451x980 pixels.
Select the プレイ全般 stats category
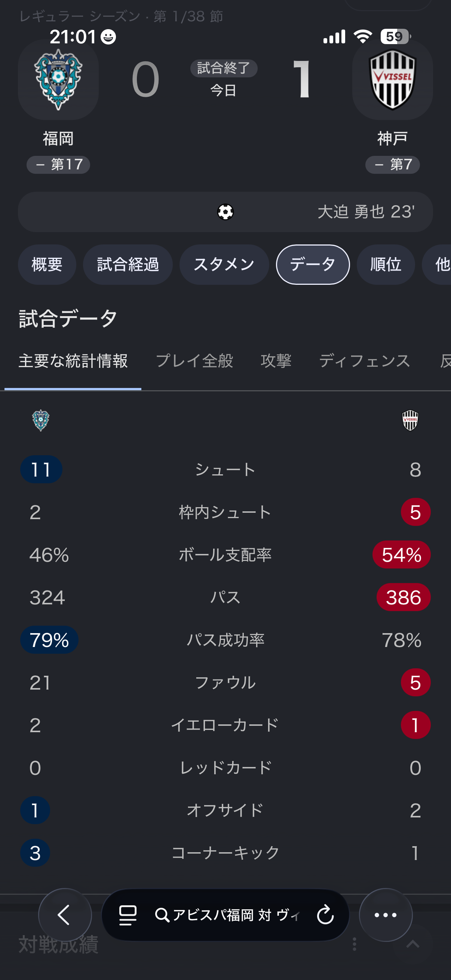194,361
